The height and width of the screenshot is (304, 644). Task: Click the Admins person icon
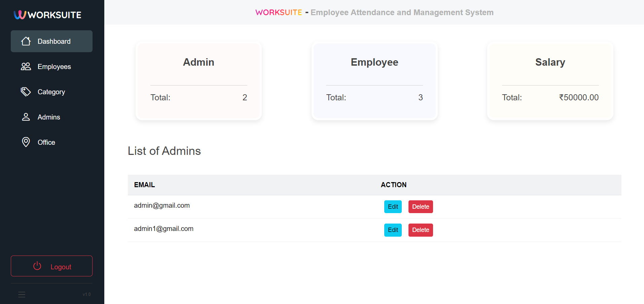coord(26,117)
